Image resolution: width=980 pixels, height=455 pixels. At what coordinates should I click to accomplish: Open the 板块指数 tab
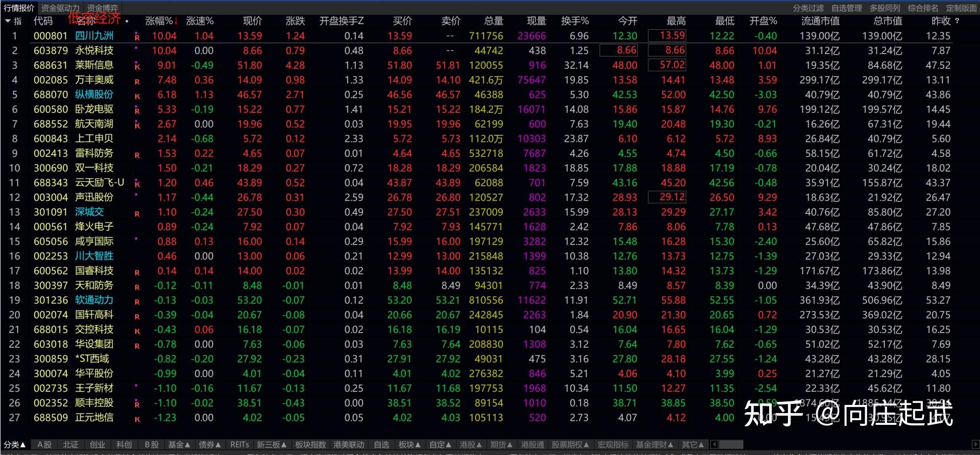(x=311, y=445)
